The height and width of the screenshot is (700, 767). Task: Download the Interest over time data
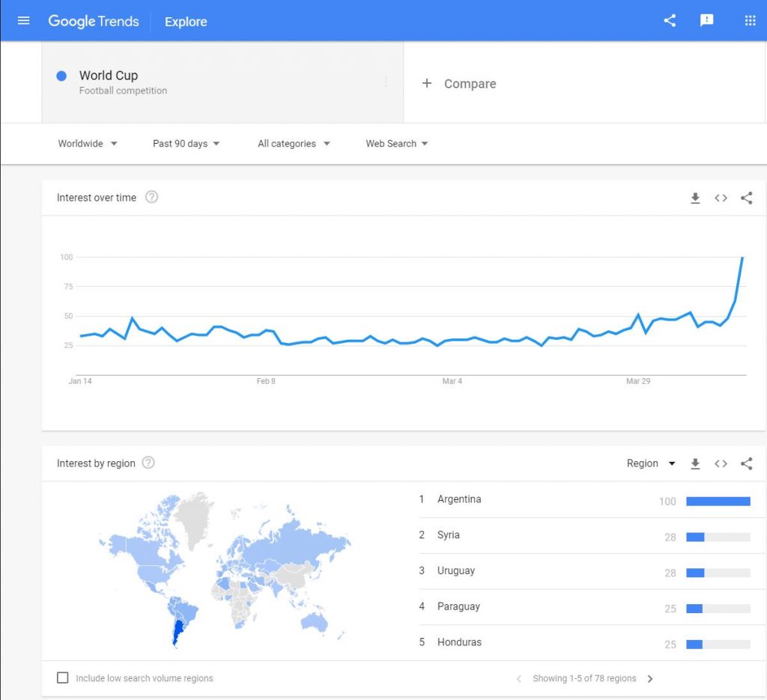(x=695, y=198)
